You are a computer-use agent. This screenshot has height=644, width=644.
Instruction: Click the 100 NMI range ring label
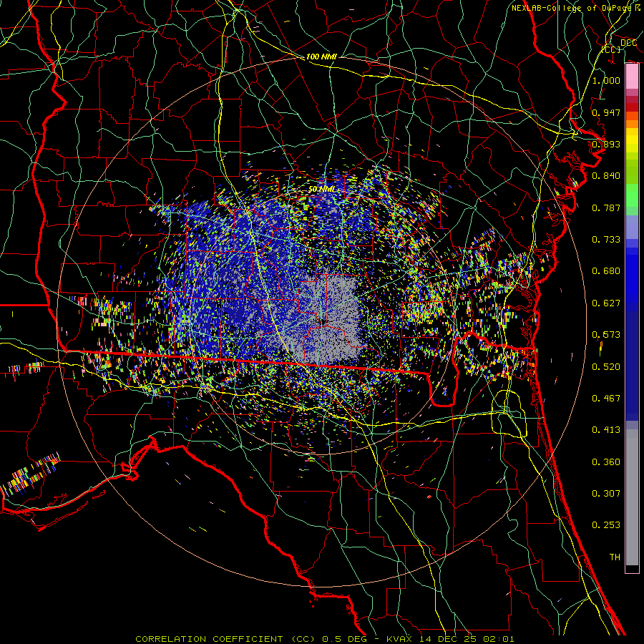coord(321,57)
